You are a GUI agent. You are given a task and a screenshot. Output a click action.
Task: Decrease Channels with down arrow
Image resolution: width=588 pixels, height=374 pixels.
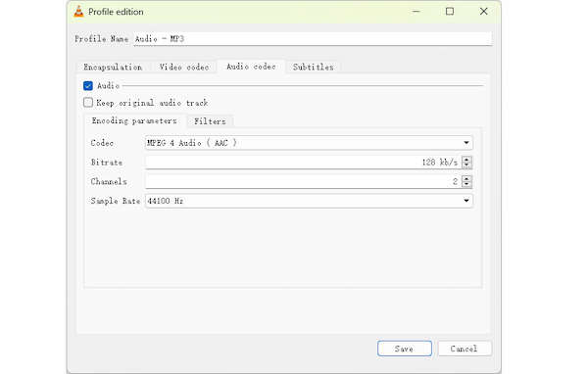(466, 185)
